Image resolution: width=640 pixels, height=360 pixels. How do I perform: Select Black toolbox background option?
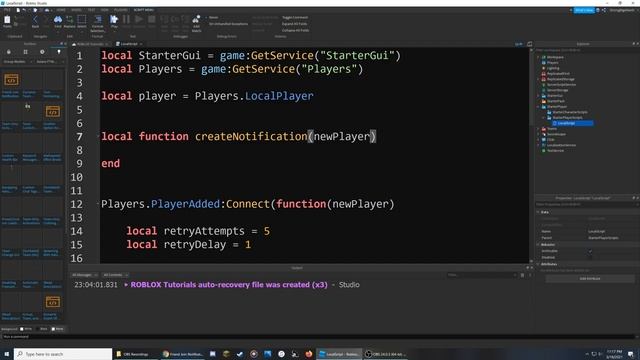pyautogui.click(x=42, y=329)
